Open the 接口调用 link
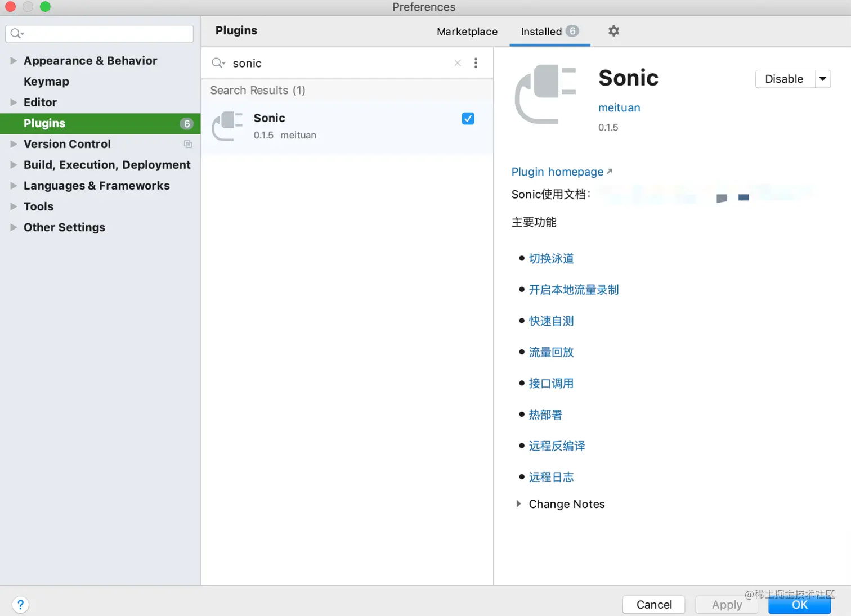851x616 pixels. (x=551, y=383)
